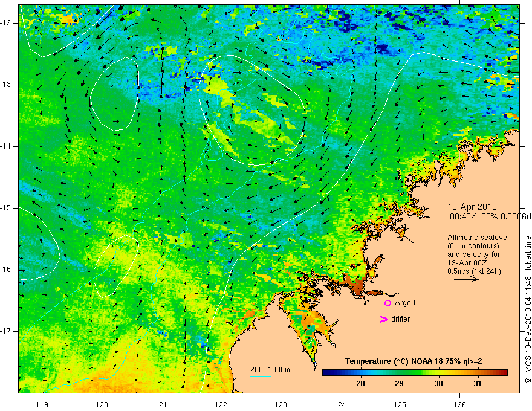Click longitude axis label 123
The image size is (532, 411).
(281, 404)
